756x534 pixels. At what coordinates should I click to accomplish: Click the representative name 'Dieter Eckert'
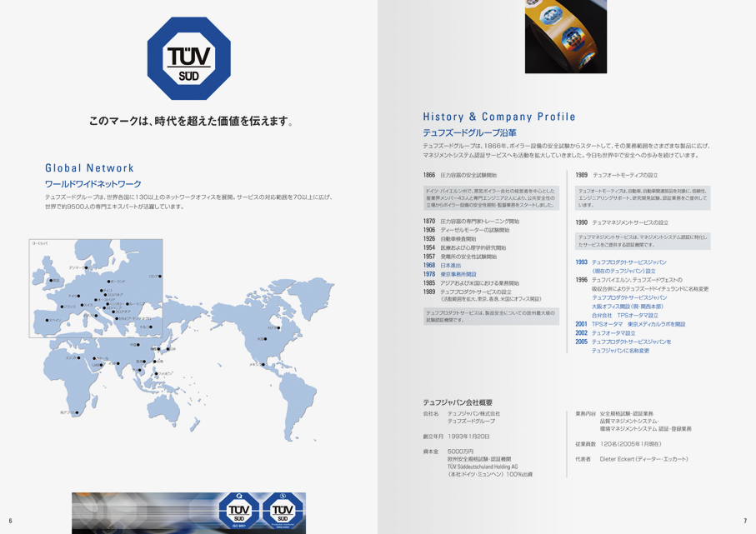(x=617, y=459)
